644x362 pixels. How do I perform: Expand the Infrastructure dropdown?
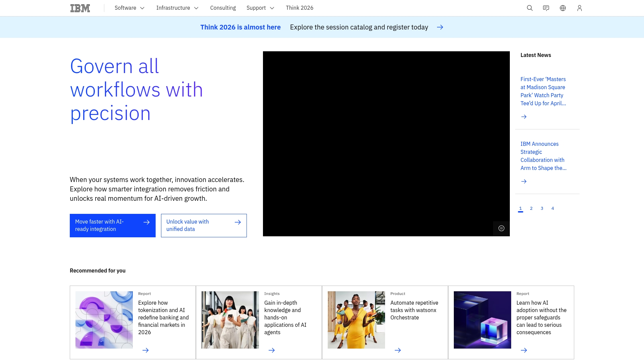click(x=177, y=8)
